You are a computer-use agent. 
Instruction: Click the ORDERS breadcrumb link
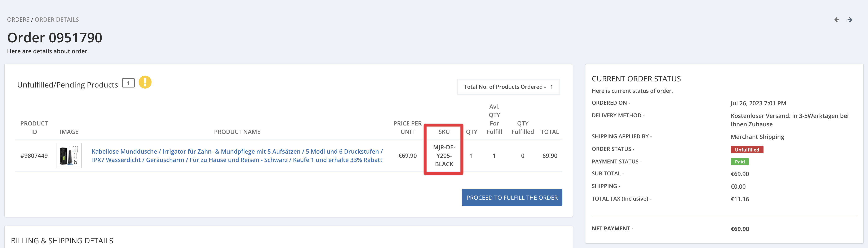(x=18, y=20)
